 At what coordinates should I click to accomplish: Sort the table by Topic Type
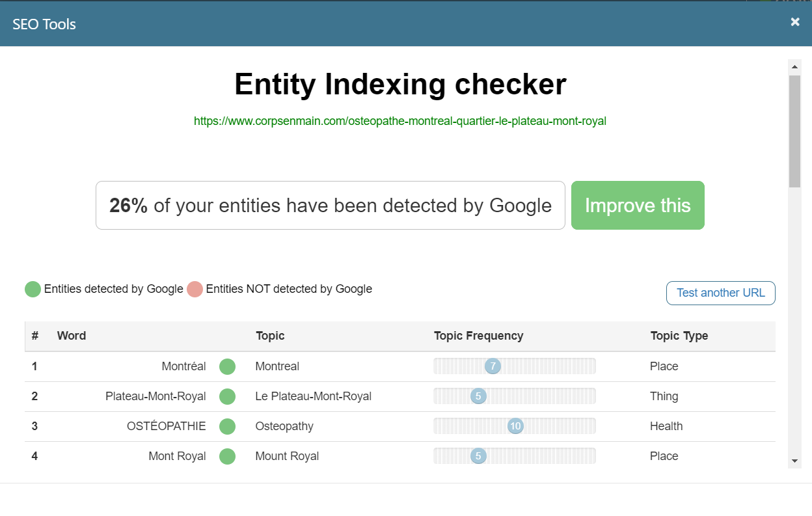(679, 336)
